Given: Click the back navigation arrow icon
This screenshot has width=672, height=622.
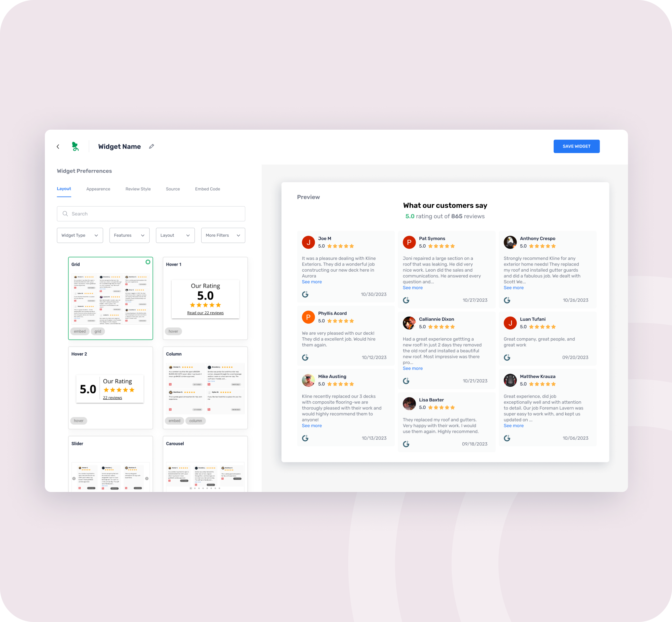Looking at the screenshot, I should pos(59,146).
